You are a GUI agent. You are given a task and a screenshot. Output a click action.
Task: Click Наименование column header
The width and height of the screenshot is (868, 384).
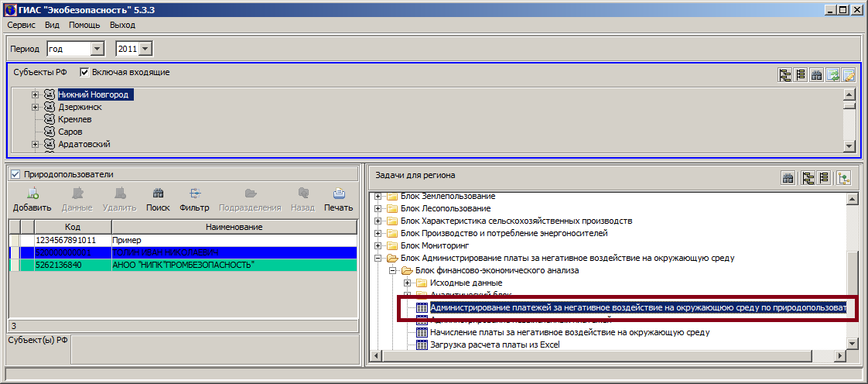(x=234, y=227)
